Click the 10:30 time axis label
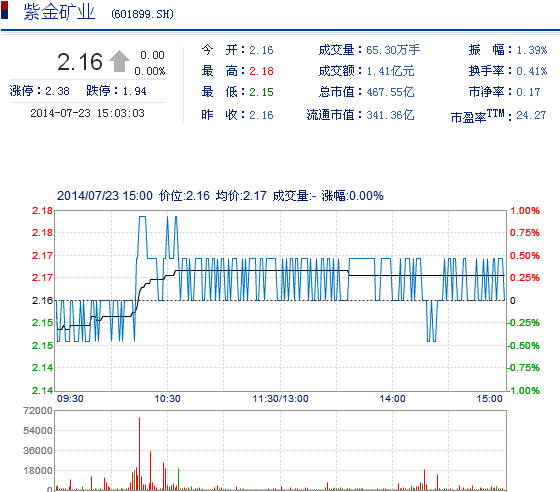The image size is (560, 492). 167,398
